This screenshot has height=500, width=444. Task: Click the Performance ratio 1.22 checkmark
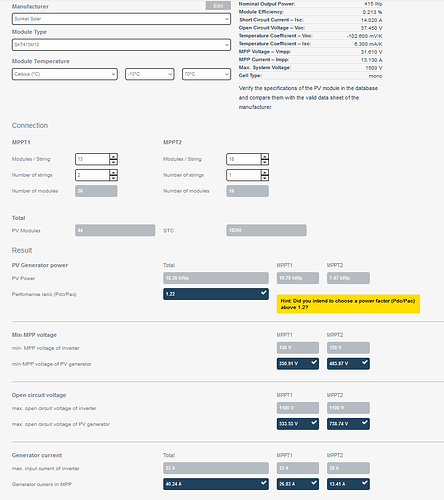coord(264,293)
